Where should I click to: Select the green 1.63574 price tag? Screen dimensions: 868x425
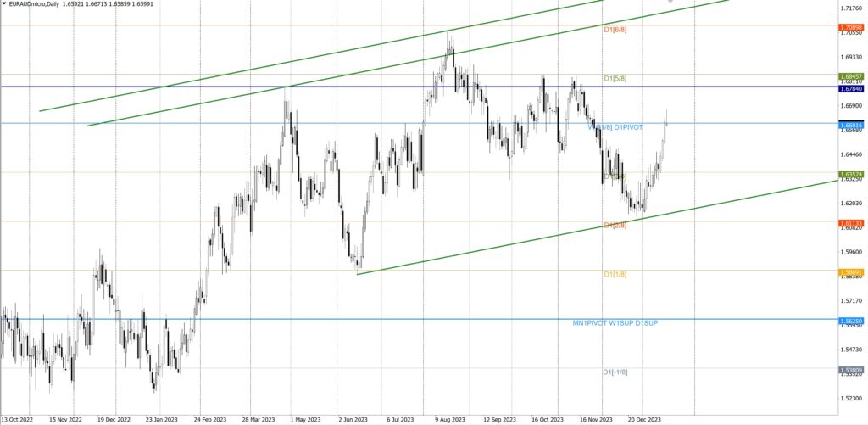(852, 173)
